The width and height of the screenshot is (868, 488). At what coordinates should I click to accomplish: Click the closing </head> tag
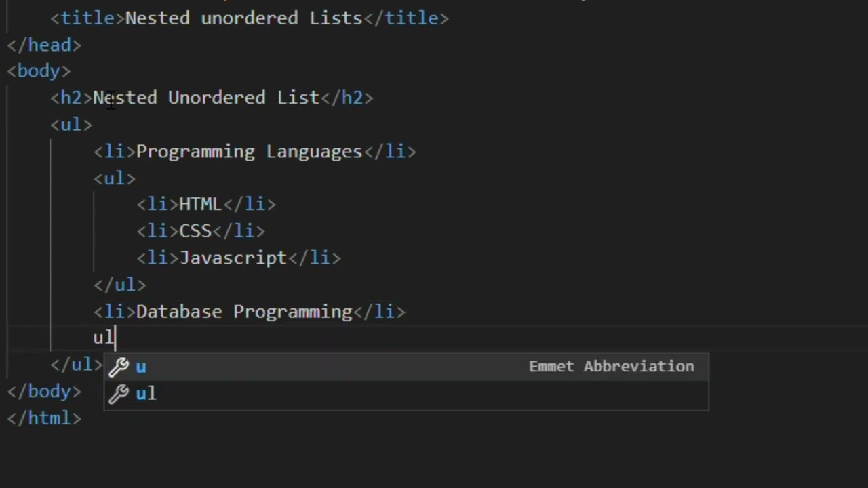tap(44, 45)
